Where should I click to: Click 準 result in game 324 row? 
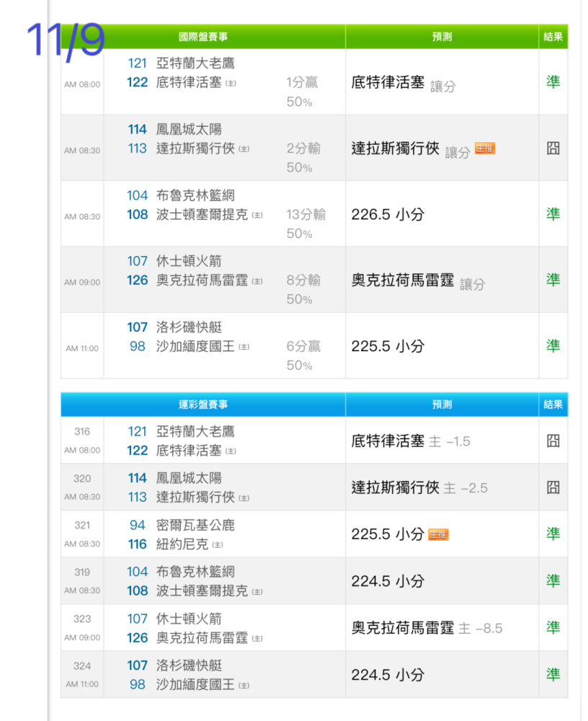pyautogui.click(x=553, y=675)
